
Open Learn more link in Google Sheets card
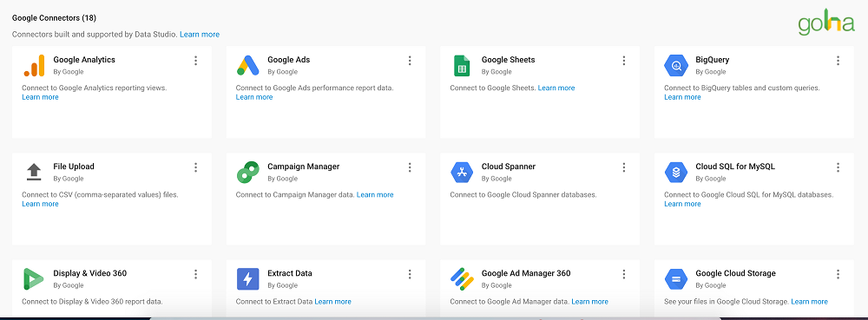556,88
